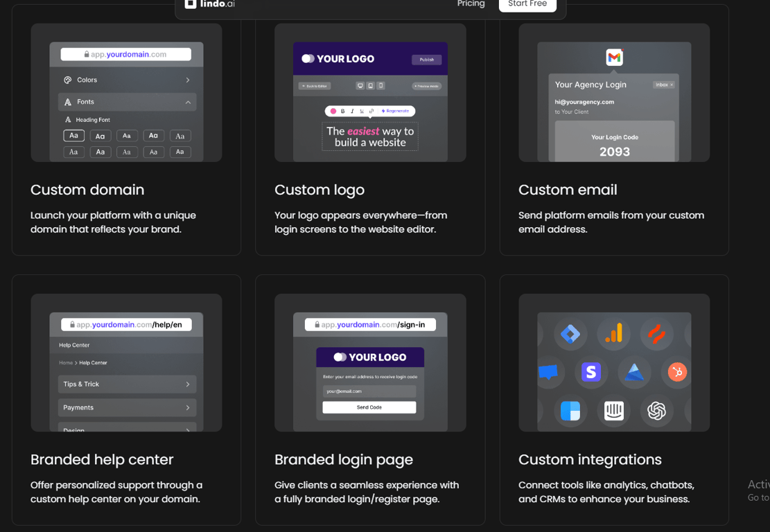The width and height of the screenshot is (770, 532).
Task: Click the Send Code button
Action: coord(369,407)
